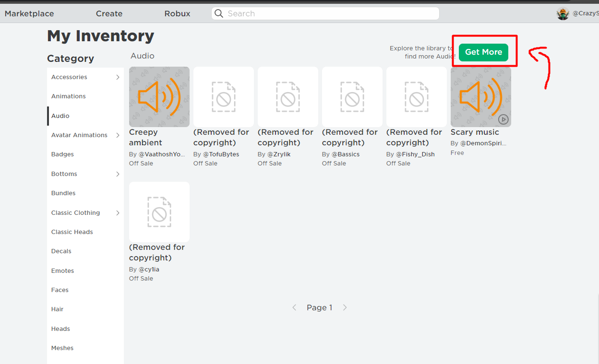Expand the Classic Clothing category arrow
The height and width of the screenshot is (364, 599).
point(118,213)
